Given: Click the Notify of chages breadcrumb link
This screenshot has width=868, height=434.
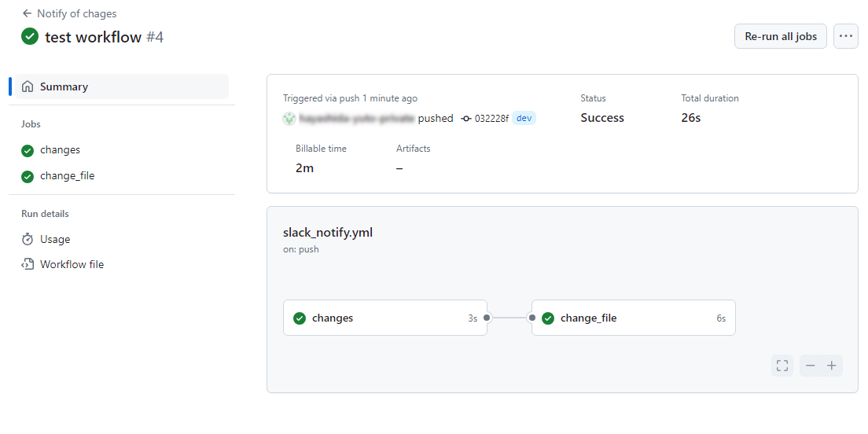Looking at the screenshot, I should pos(76,13).
